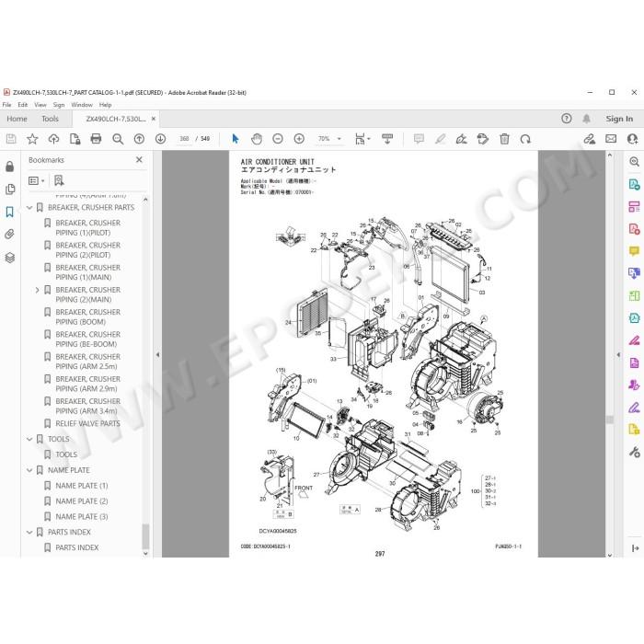Send file by email envelope icon

[611, 139]
